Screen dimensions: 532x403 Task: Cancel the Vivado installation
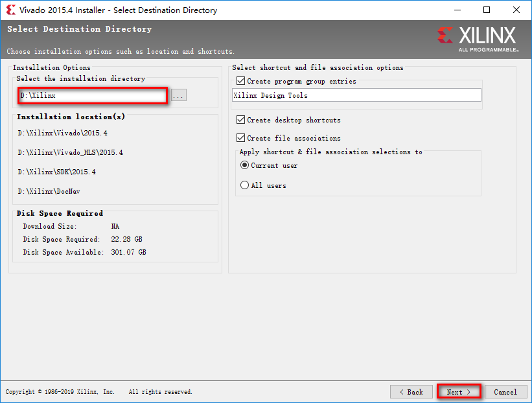(505, 392)
